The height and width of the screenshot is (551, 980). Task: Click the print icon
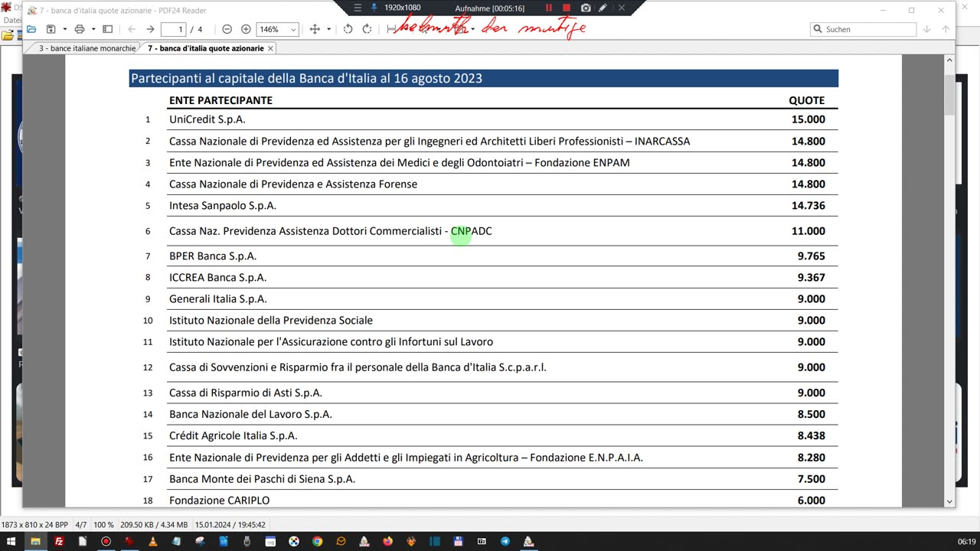pyautogui.click(x=79, y=29)
